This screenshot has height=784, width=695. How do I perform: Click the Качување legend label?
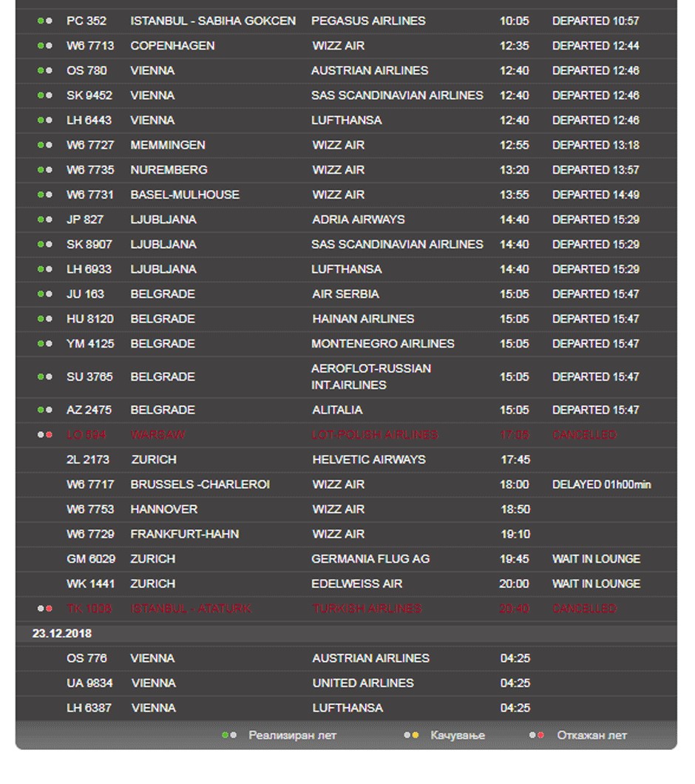coord(458,735)
